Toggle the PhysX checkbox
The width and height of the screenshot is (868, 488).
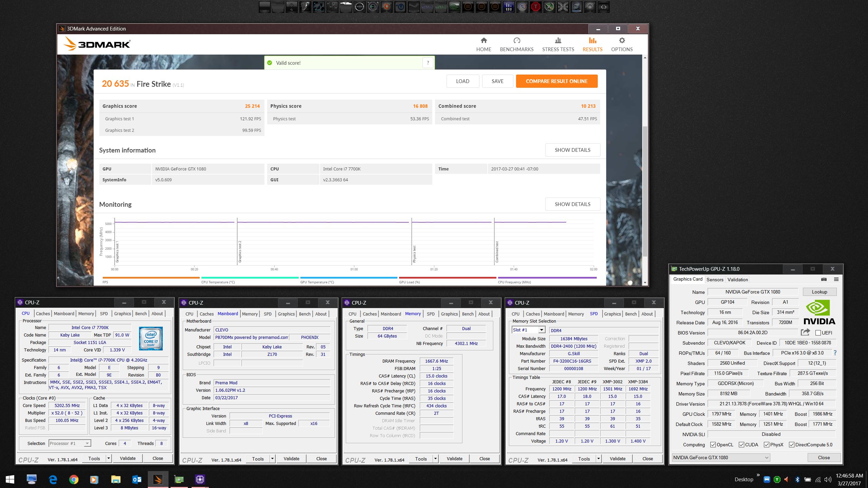(x=766, y=445)
